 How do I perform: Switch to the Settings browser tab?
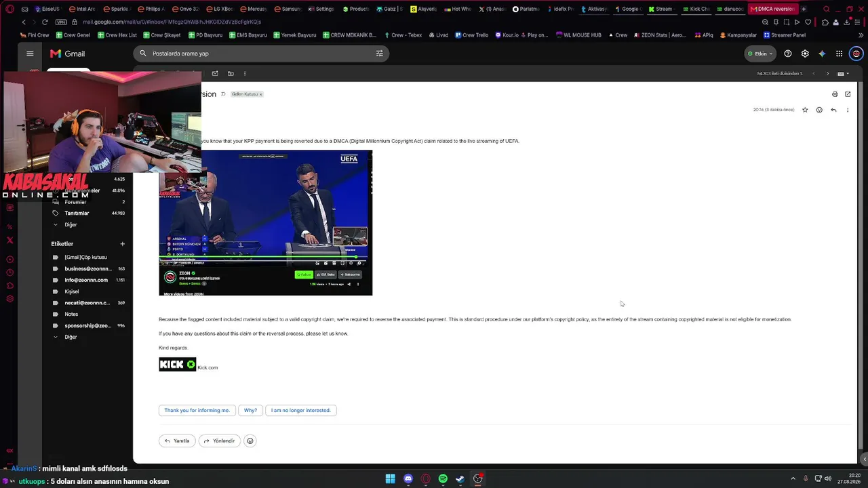pyautogui.click(x=322, y=9)
